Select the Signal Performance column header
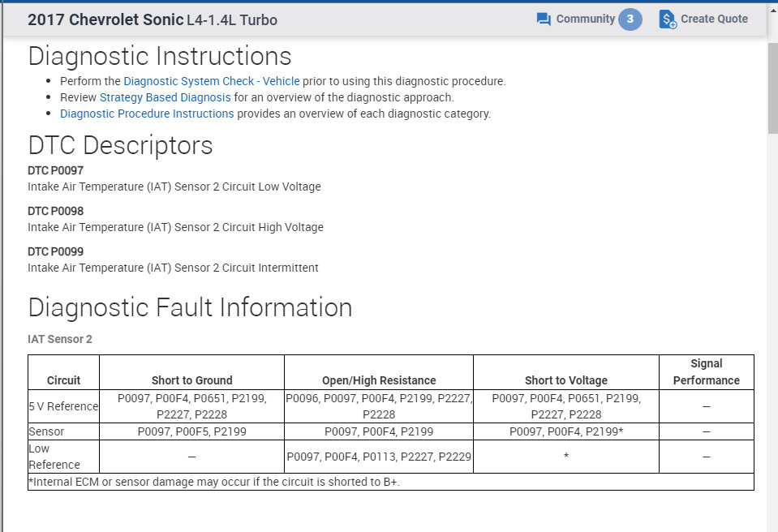This screenshot has width=778, height=532. point(706,371)
